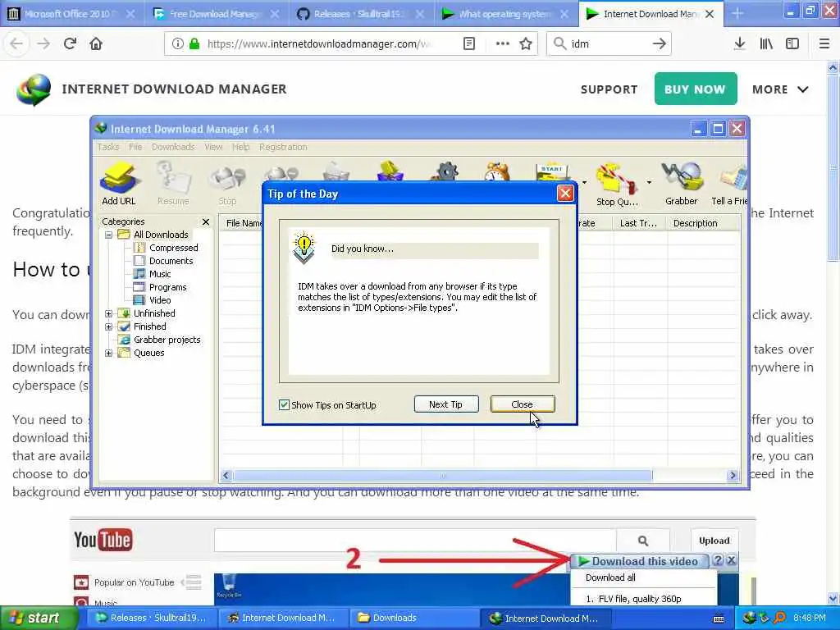Open the Windows start button
The height and width of the screenshot is (630, 840).
39,618
